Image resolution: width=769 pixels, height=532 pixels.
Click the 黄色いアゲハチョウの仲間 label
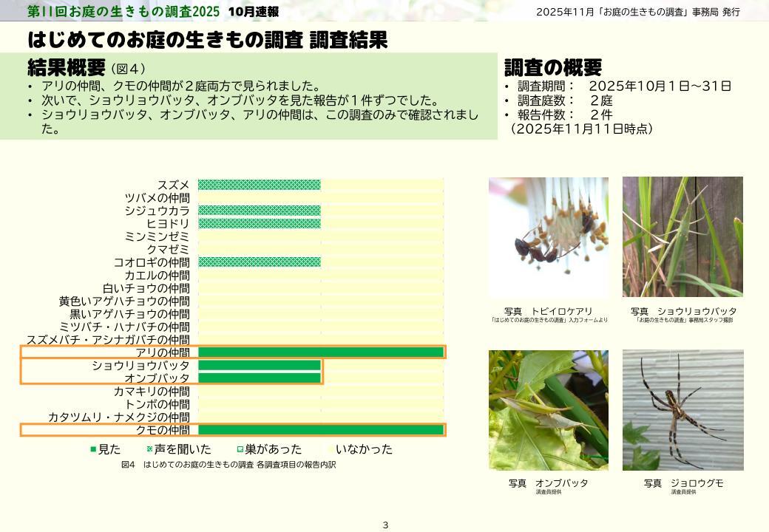124,301
